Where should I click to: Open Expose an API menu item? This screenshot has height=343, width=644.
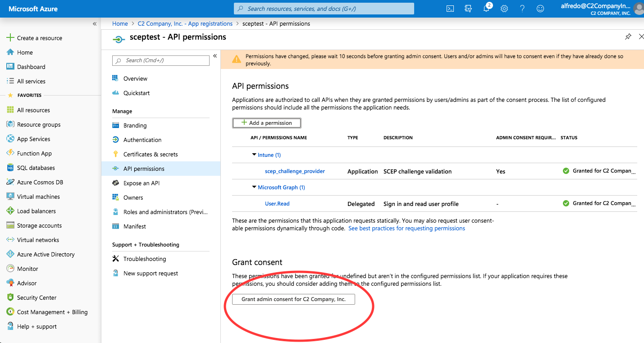[x=142, y=183]
